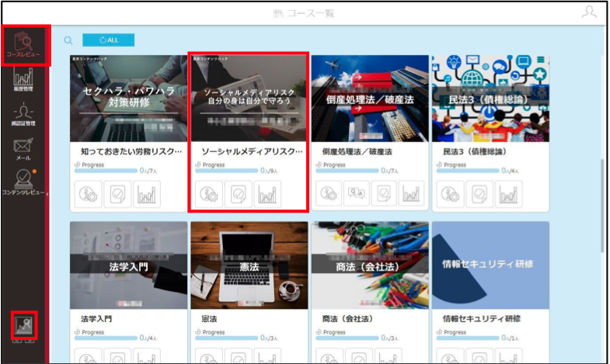Open Q&A icon on 倒産処理法／破産法 card

tap(357, 193)
